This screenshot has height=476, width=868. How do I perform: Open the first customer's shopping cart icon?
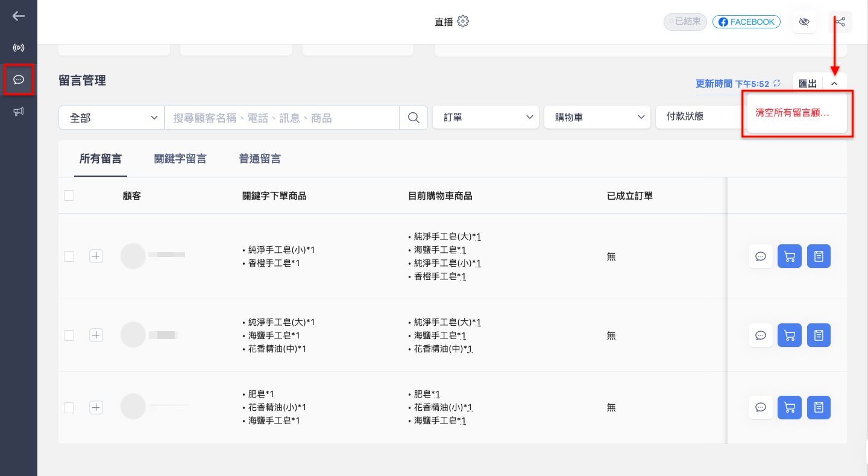(x=790, y=256)
